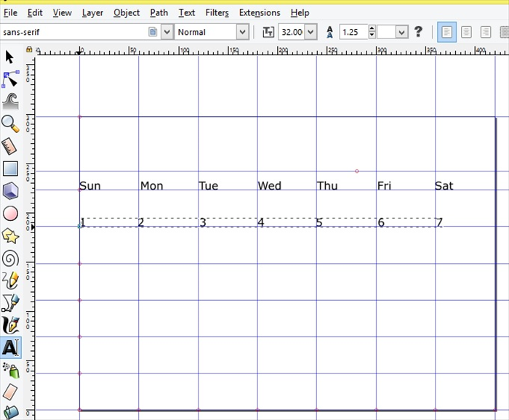The image size is (509, 420).
Task: Select the Spray tool
Action: 11,371
